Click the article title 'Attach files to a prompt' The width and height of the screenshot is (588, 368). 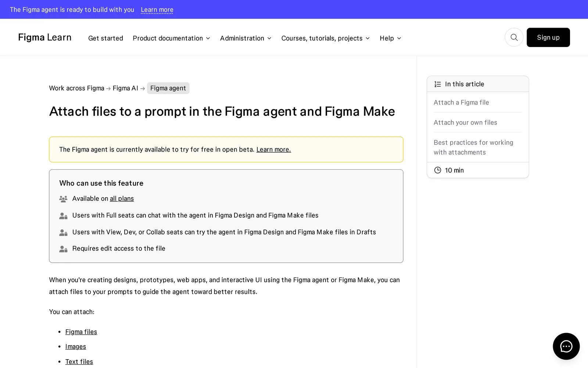pos(222,111)
